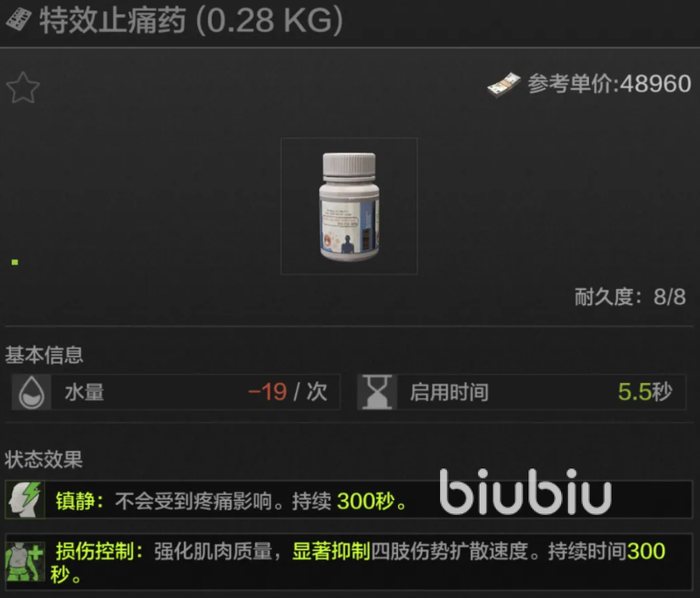This screenshot has height=598, width=700.
Task: Click the water droplet icon
Action: tap(31, 392)
